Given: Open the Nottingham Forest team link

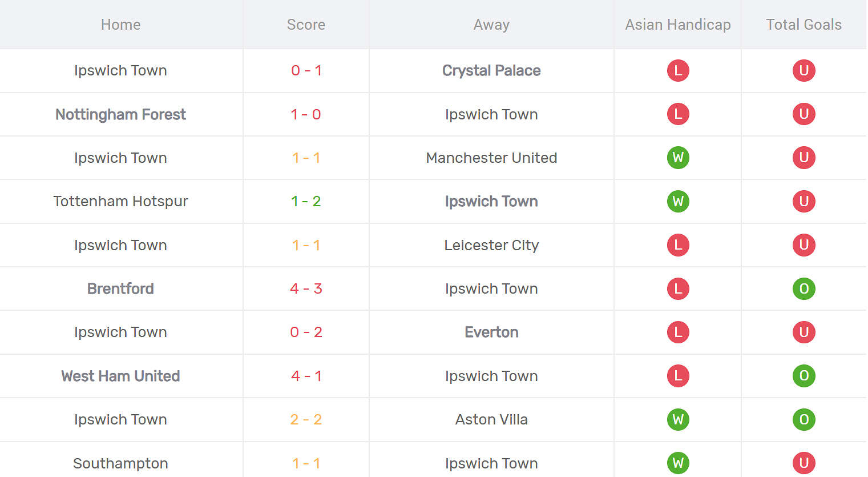Looking at the screenshot, I should click(120, 114).
